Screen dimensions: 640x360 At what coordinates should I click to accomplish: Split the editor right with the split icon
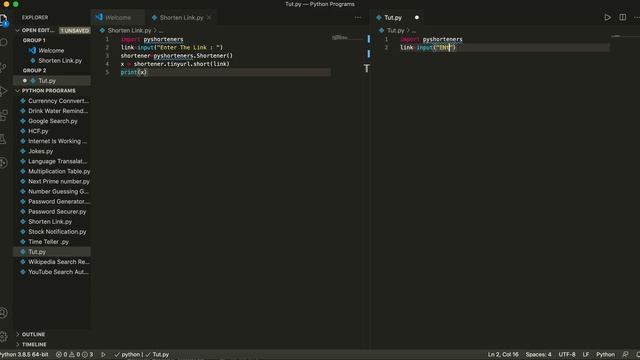coord(622,18)
